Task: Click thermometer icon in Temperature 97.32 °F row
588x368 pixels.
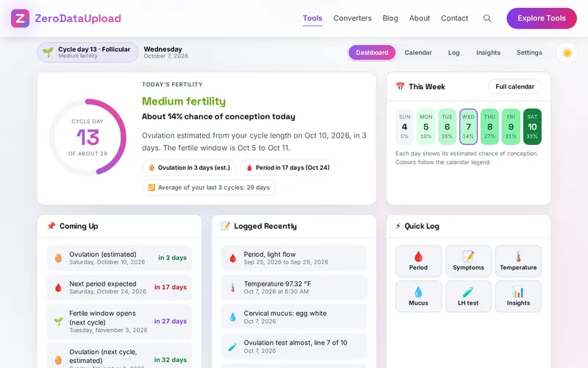Action: pyautogui.click(x=233, y=288)
